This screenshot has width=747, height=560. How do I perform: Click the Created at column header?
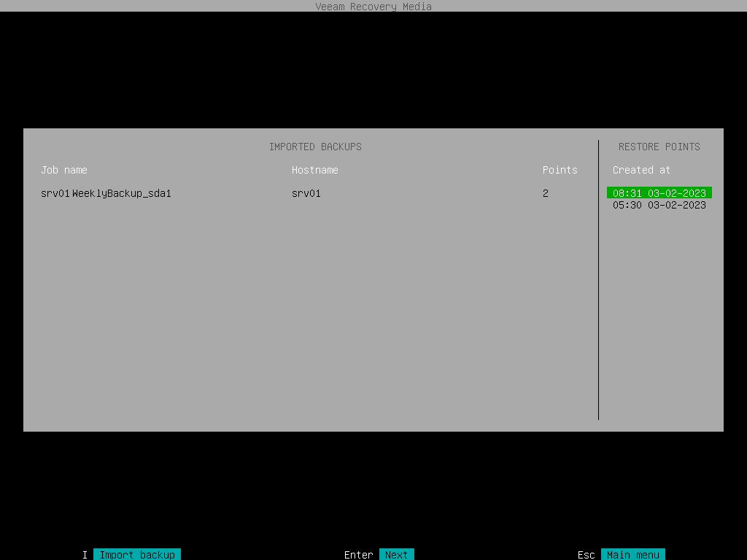[641, 170]
